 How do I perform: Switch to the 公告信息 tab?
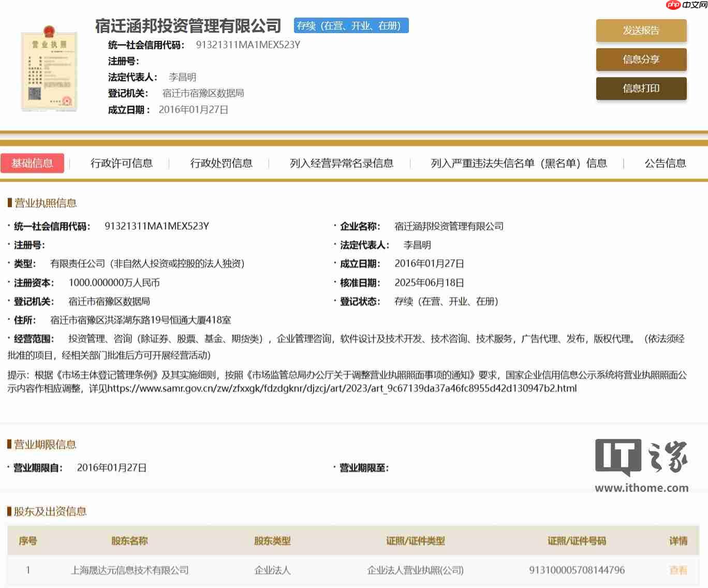pyautogui.click(x=665, y=163)
